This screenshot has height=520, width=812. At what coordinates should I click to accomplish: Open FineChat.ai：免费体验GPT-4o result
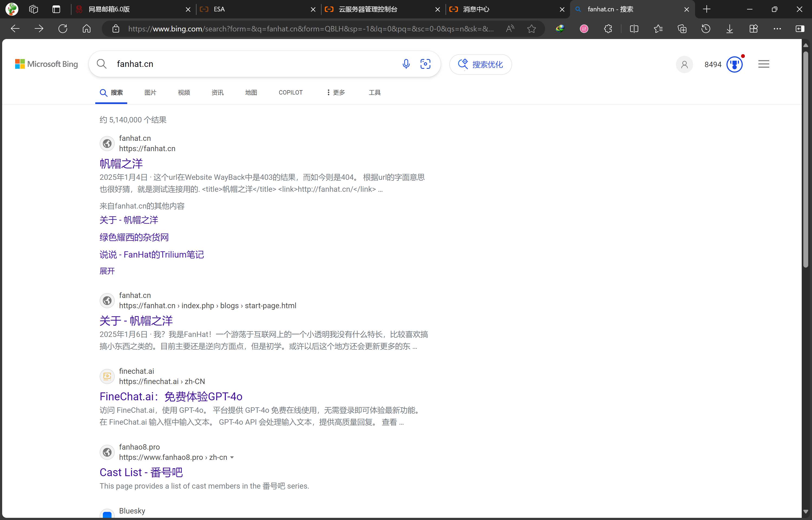tap(171, 396)
